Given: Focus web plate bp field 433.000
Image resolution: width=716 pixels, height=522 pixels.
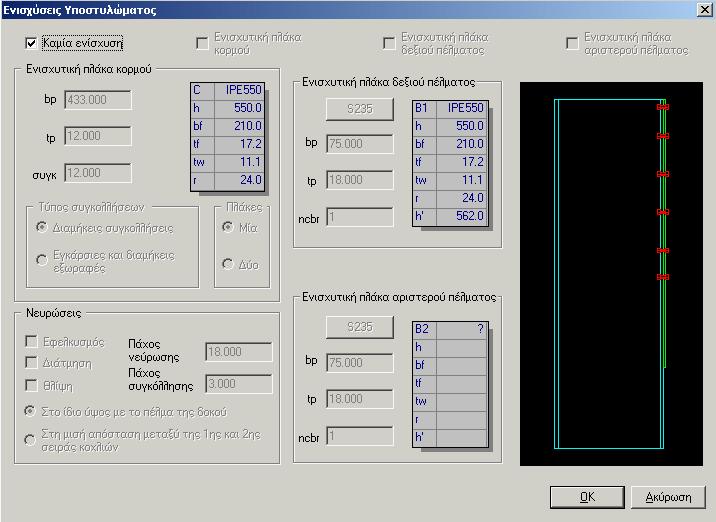Looking at the screenshot, I should pyautogui.click(x=98, y=100).
